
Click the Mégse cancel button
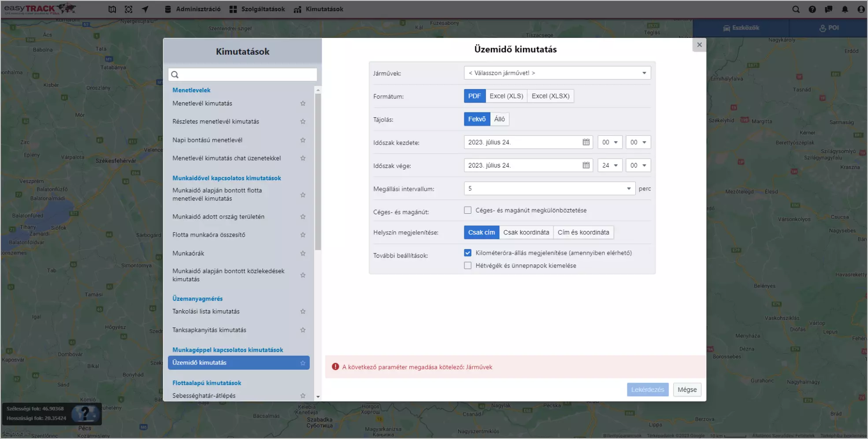687,390
